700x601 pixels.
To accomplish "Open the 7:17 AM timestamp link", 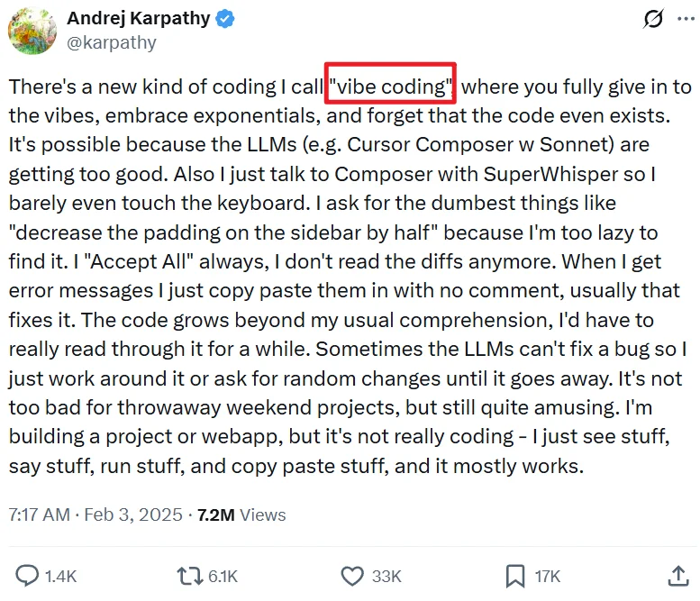I will coord(40,514).
